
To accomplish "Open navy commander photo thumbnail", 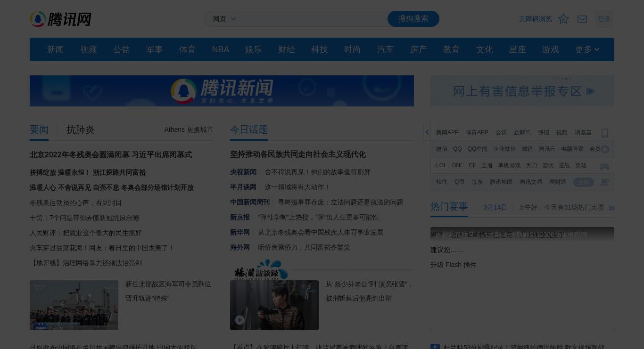I will pos(74,305).
